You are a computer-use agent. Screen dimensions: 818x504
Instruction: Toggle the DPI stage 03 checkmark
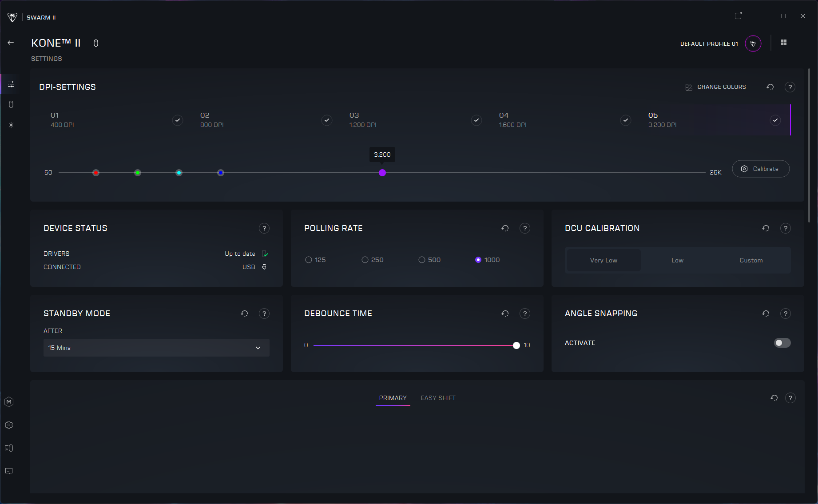point(477,120)
